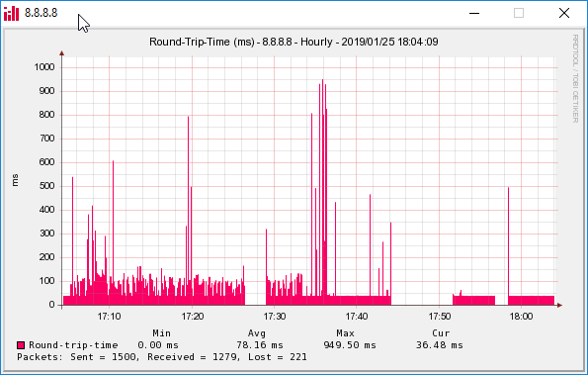Click the Received = 1279 text
The image size is (588, 375).
click(x=193, y=357)
